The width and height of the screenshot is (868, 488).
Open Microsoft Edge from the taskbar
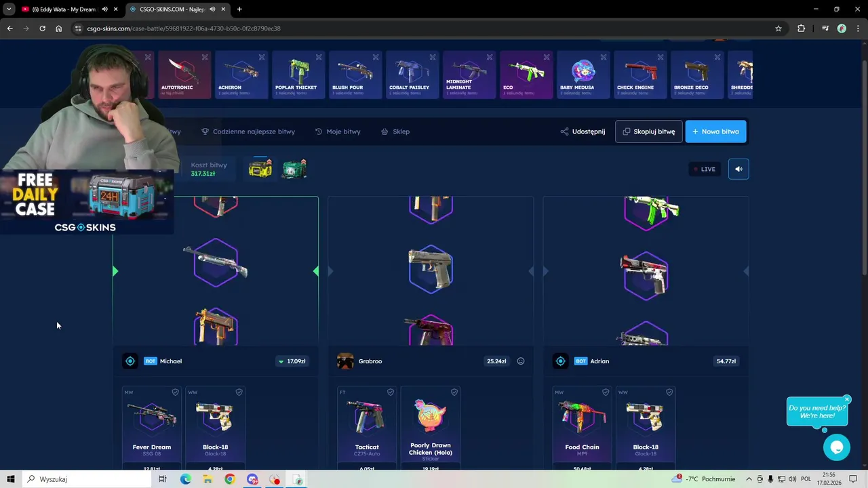click(185, 479)
